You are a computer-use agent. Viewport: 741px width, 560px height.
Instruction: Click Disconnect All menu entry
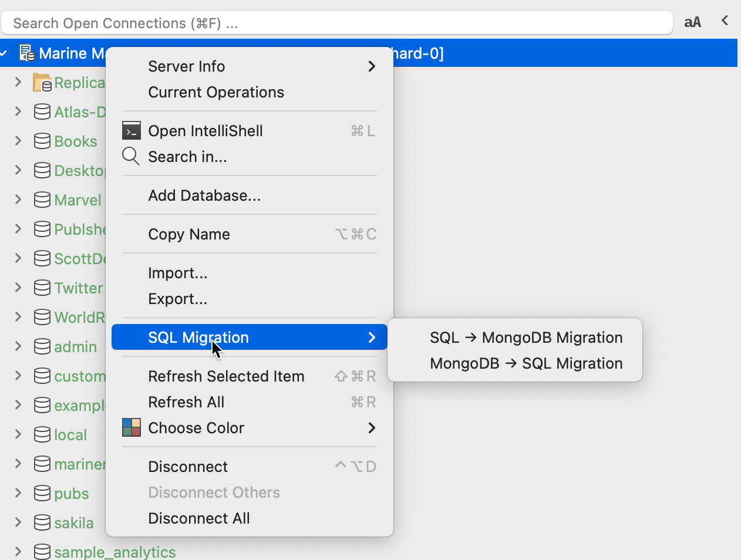pyautogui.click(x=198, y=518)
